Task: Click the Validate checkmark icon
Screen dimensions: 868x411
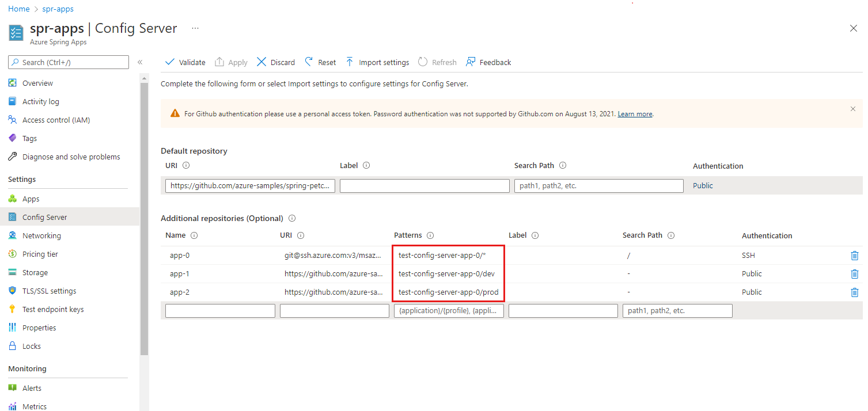Action: tap(169, 62)
